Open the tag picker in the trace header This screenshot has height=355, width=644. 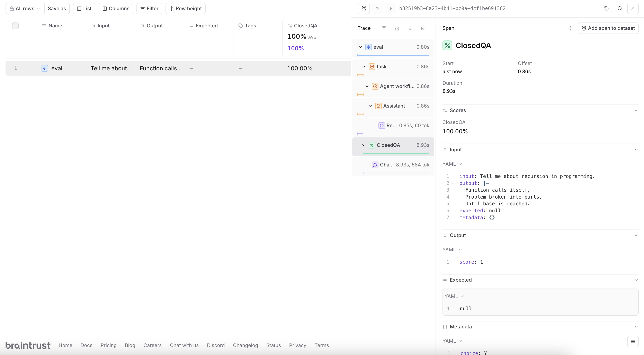point(607,8)
